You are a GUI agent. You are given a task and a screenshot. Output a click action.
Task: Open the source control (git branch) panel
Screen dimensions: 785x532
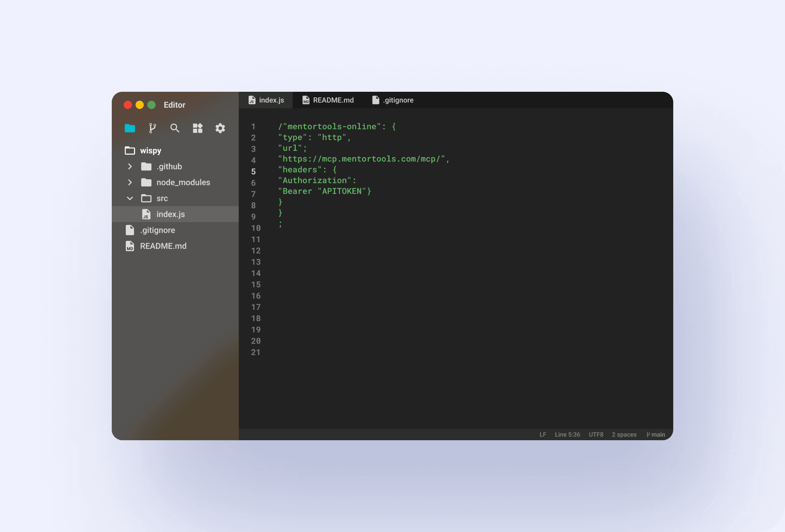[x=152, y=128]
